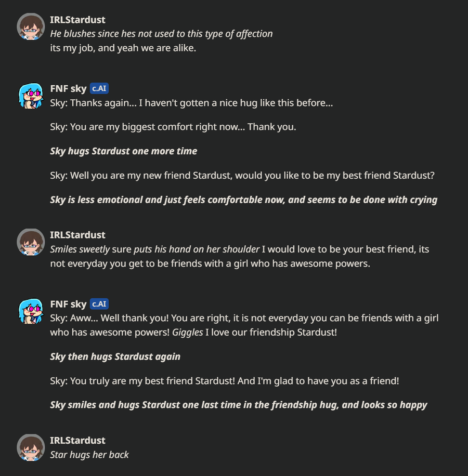Click the c.AI badge above "Thanks again" message
The height and width of the screenshot is (476, 468).
pos(99,88)
